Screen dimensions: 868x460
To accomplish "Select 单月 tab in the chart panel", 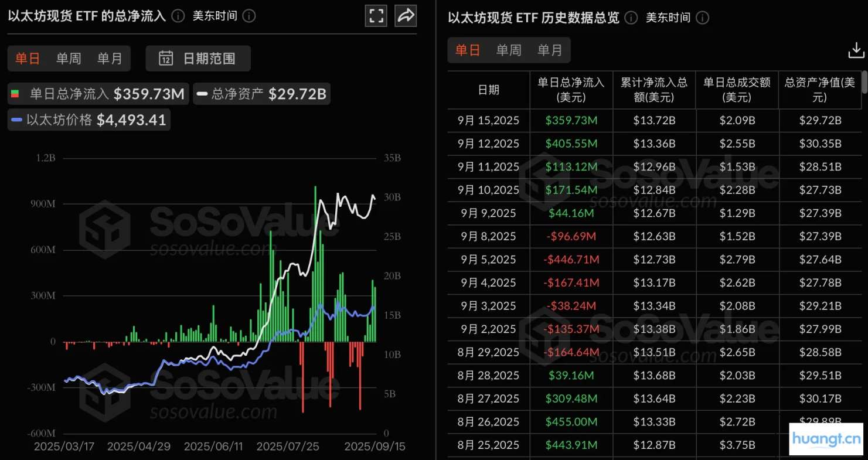I will [110, 59].
